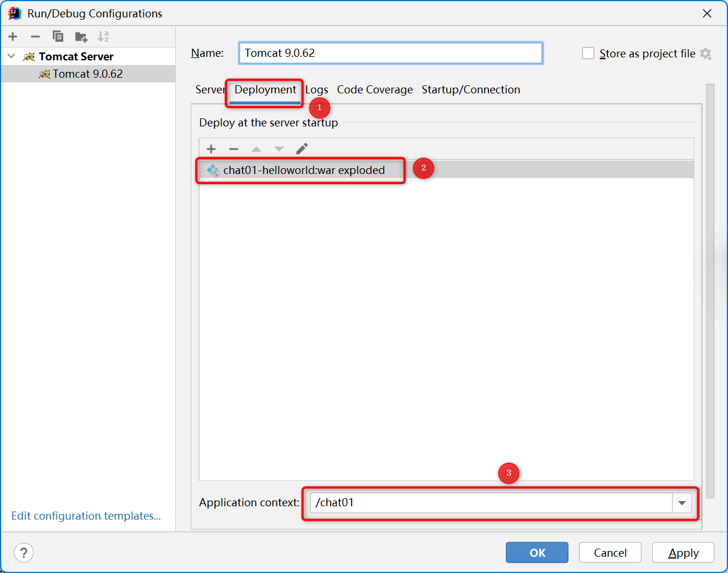Select chat01-helloworld:war exploded artifact

tap(446, 170)
